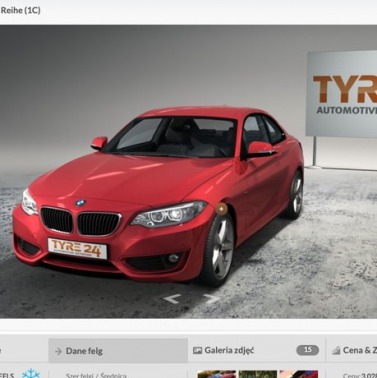Open the Dane felg tab
The width and height of the screenshot is (377, 378).
tap(118, 351)
